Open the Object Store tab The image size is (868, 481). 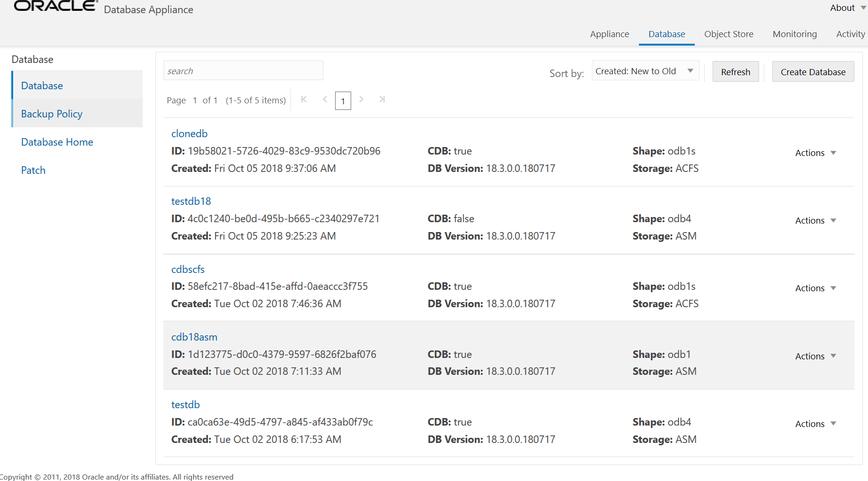coord(729,34)
